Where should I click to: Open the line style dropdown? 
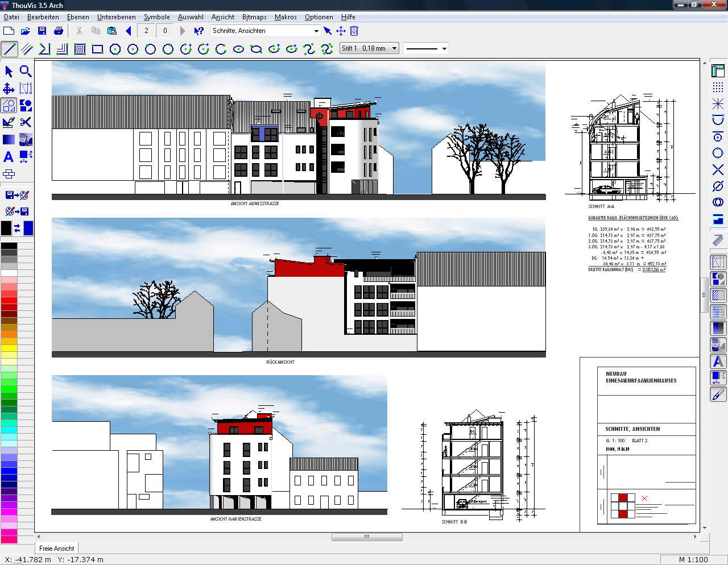[x=444, y=48]
